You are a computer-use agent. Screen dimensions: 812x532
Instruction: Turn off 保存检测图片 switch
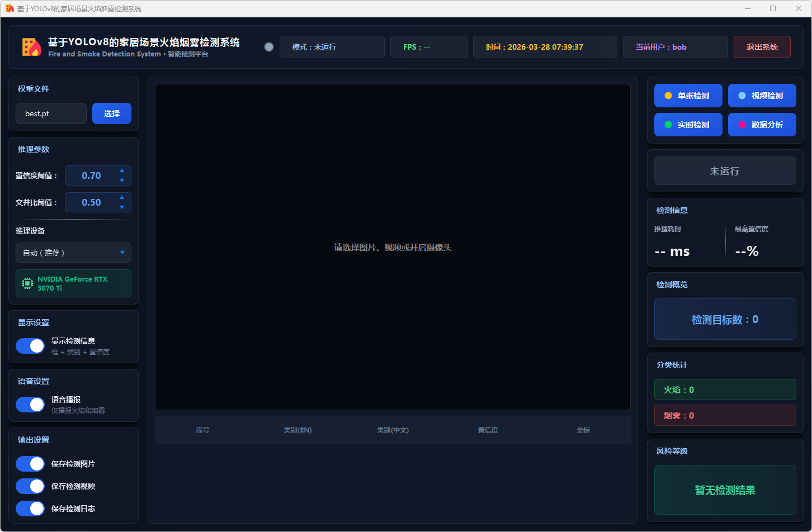tap(30, 464)
